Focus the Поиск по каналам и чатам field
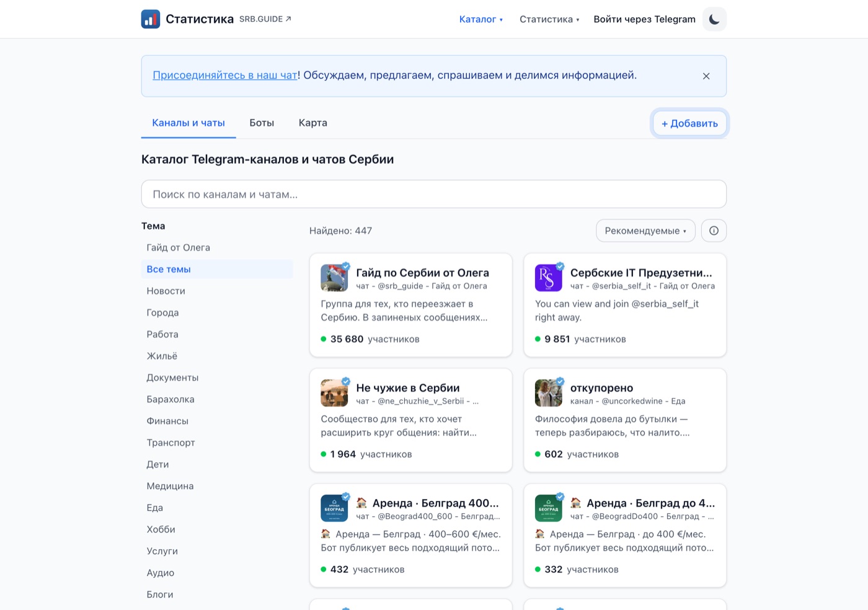The image size is (868, 610). [434, 194]
